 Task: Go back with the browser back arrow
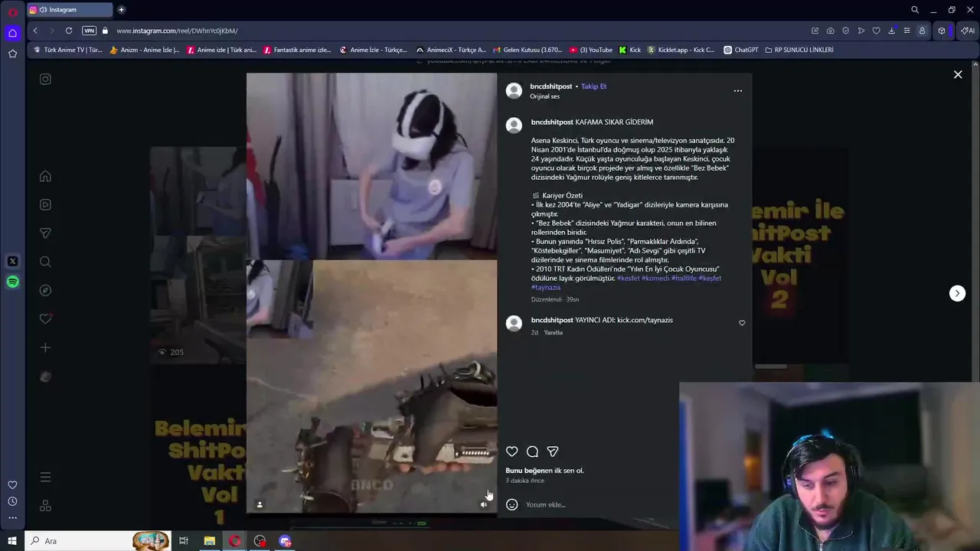(x=35, y=31)
